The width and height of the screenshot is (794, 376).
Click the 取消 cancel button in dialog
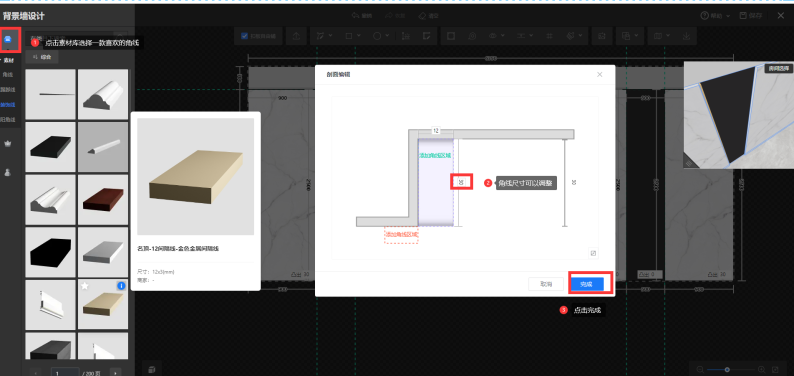click(x=545, y=284)
